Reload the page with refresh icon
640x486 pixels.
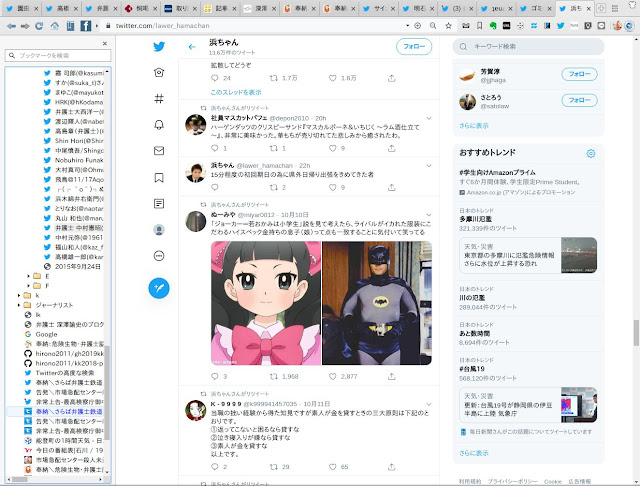point(39,26)
